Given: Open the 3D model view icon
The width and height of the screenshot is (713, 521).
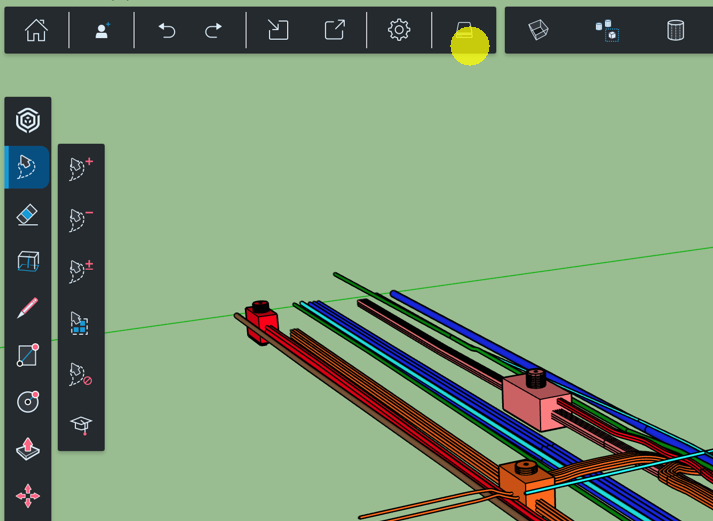Looking at the screenshot, I should (538, 31).
